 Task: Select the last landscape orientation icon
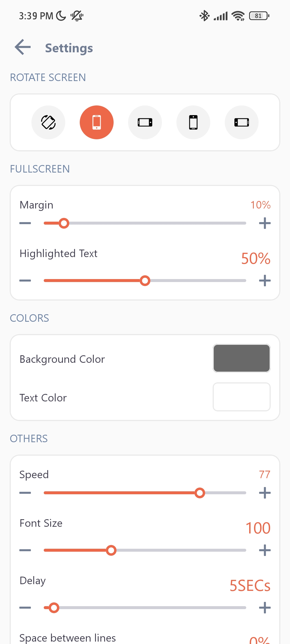(242, 122)
